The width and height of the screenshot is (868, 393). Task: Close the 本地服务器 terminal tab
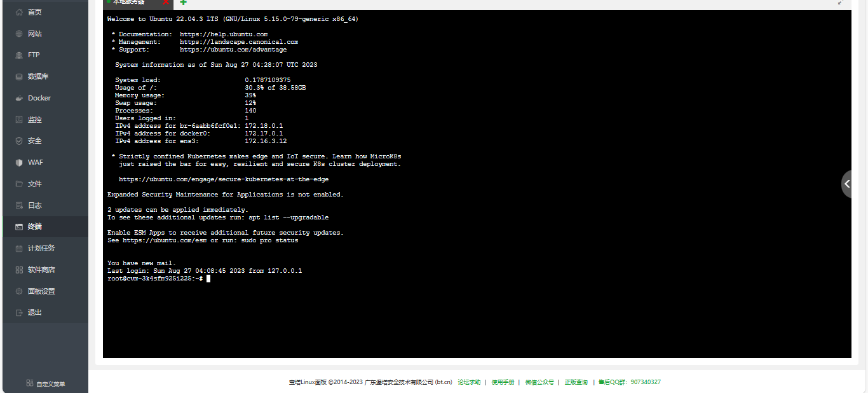pos(166,3)
